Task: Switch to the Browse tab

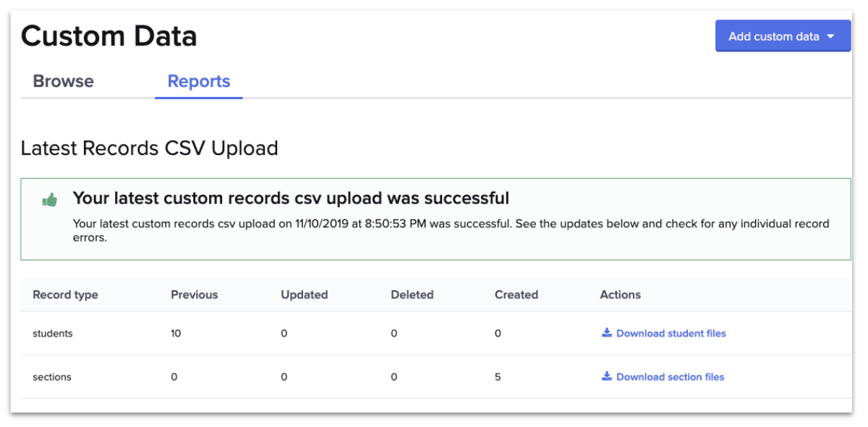Action: click(x=62, y=81)
